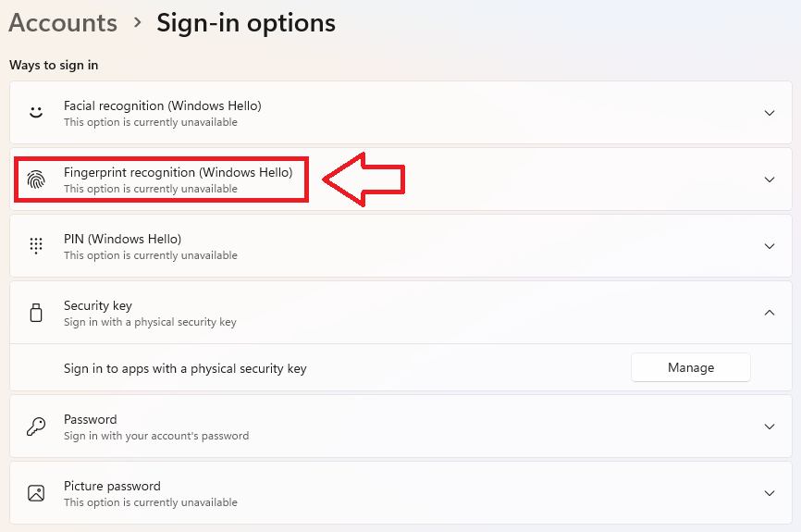801x532 pixels.
Task: Expand the Picture password chevron
Action: coord(769,493)
